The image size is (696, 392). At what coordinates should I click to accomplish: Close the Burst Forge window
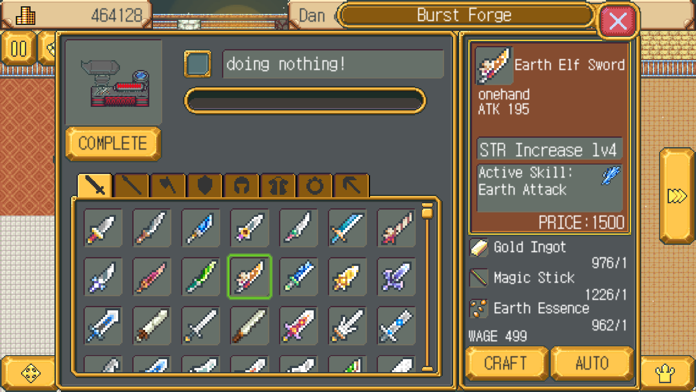[x=618, y=20]
